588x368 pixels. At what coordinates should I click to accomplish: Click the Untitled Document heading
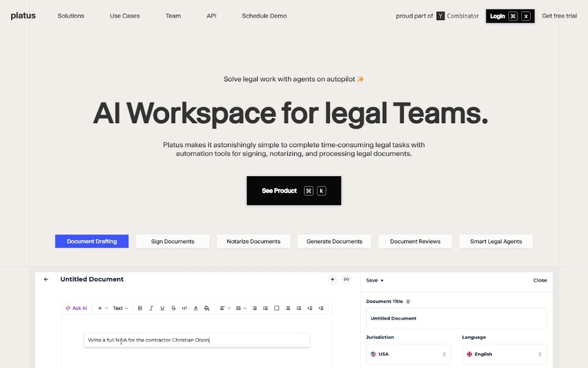(x=92, y=279)
